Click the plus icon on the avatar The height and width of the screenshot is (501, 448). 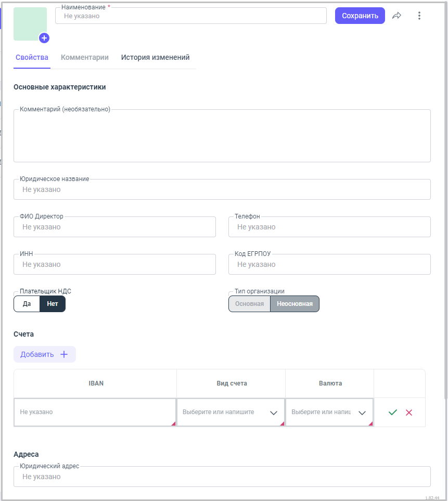(x=44, y=38)
